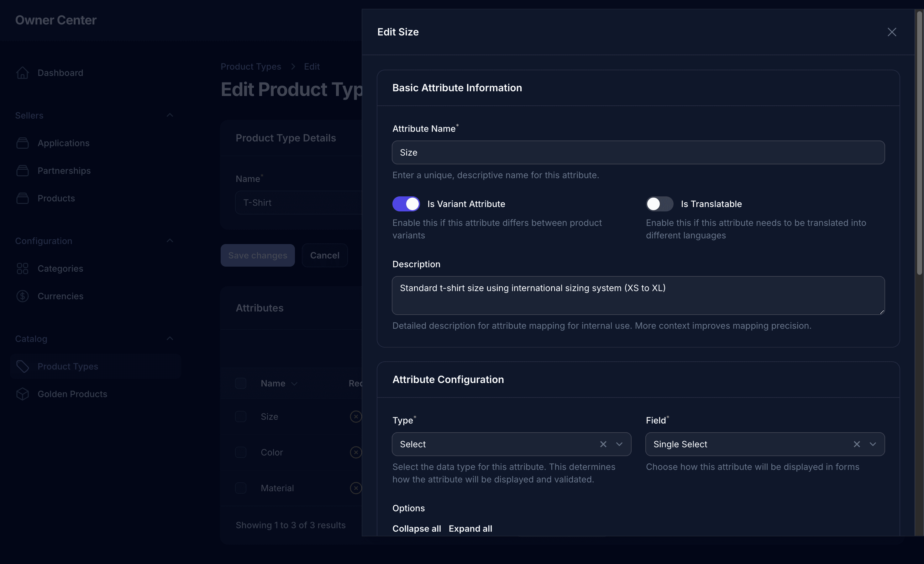
Task: Collapse the Configuration sidebar section
Action: tap(170, 241)
